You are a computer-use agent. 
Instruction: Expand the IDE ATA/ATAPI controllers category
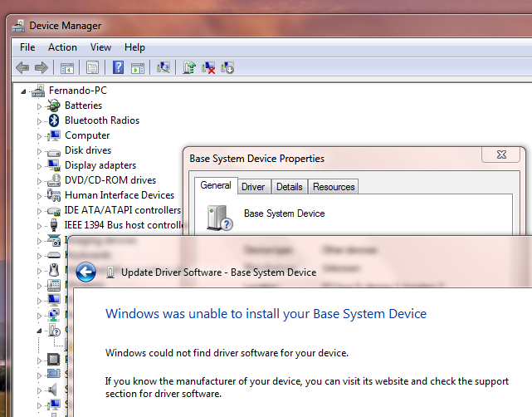tap(39, 211)
